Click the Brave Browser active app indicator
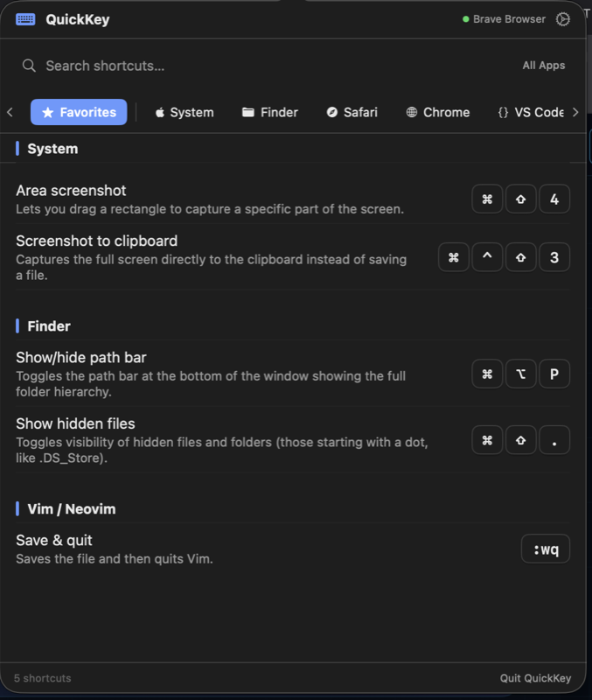This screenshot has height=700, width=592. point(504,19)
